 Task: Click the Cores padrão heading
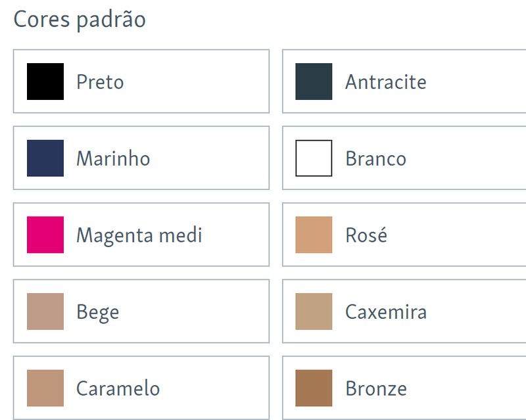[80, 20]
